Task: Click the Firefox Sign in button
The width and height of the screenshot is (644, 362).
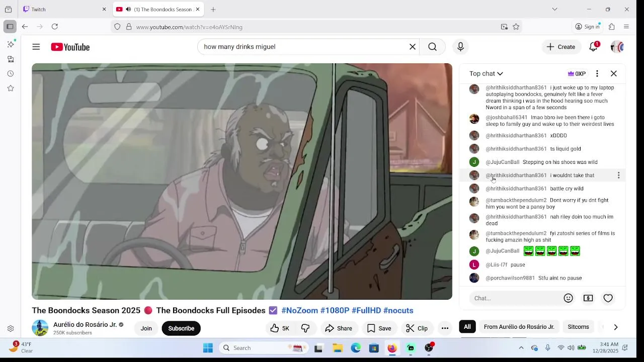Action: point(587,27)
